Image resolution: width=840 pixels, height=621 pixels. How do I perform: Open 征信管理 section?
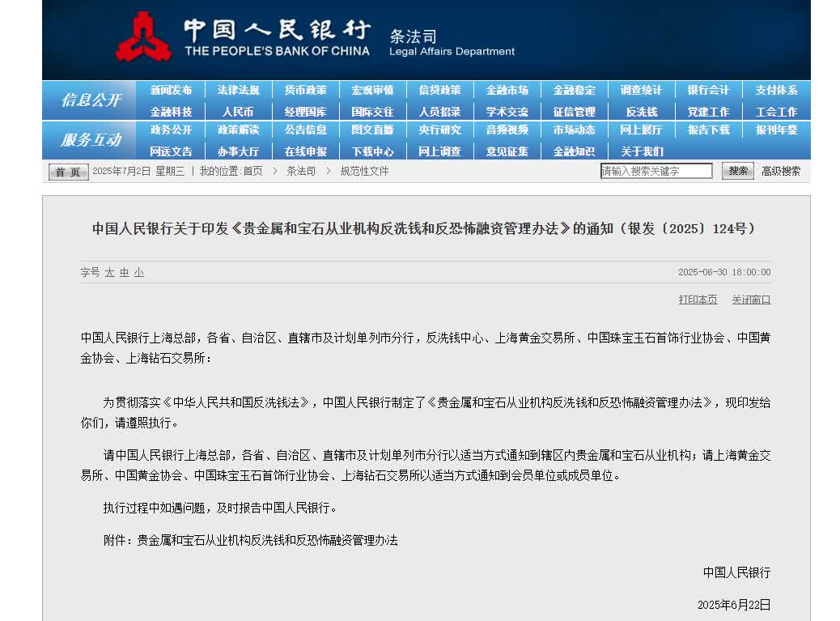coord(575,112)
